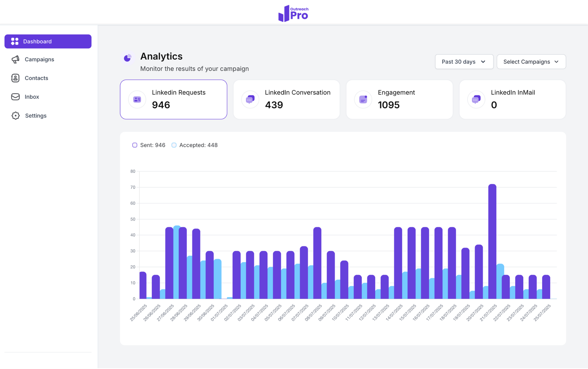Select the Campaigns megaphone icon
The width and height of the screenshot is (588, 369).
15,59
